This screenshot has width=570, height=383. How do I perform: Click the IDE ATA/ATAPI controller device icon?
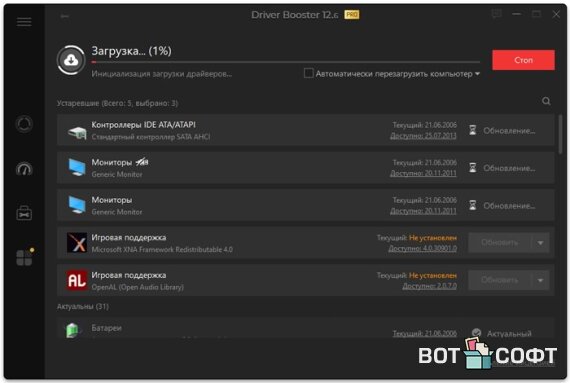(x=77, y=132)
